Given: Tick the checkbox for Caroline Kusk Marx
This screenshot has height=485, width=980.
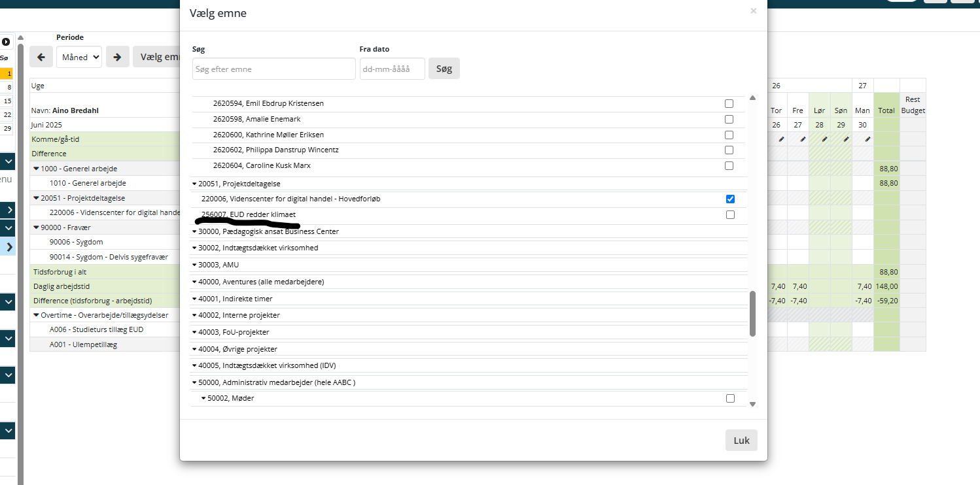Looking at the screenshot, I should [x=729, y=166].
